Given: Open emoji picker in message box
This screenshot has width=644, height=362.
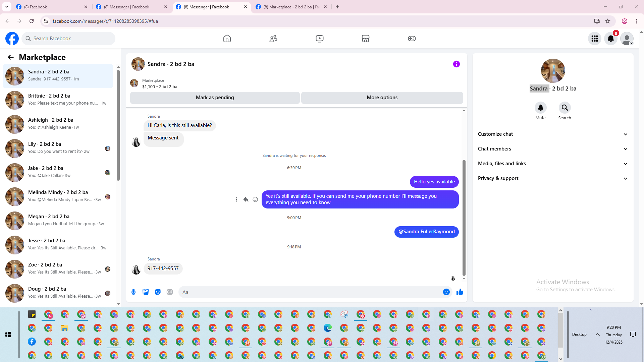Looking at the screenshot, I should [446, 292].
